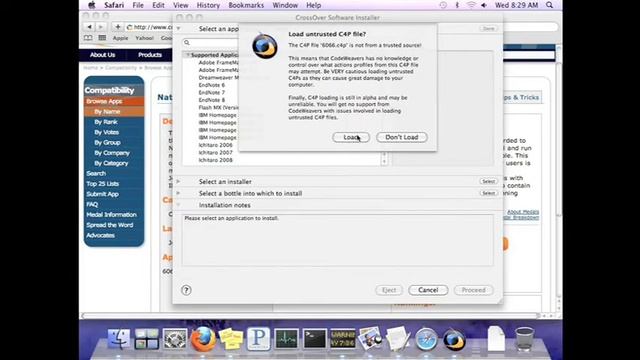Image resolution: width=640 pixels, height=360 pixels.
Task: Select Ichitaro 2008 in the list
Action: [216, 160]
